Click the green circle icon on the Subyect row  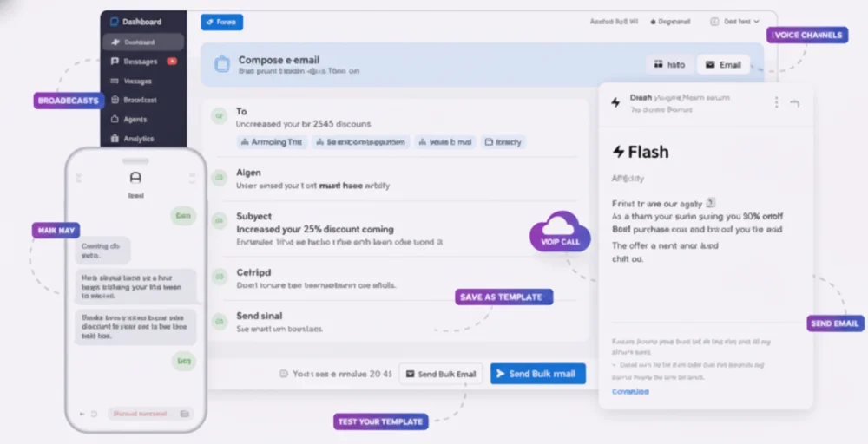pos(220,220)
